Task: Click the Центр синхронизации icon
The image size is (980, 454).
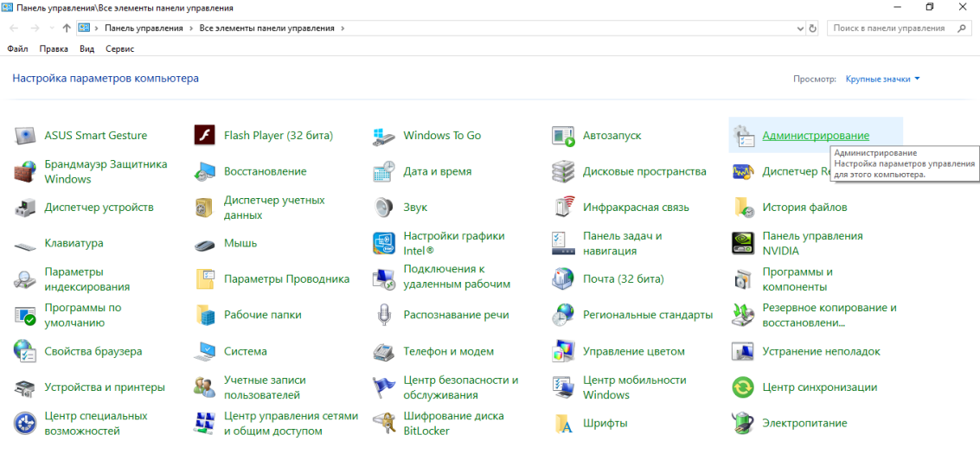Action: [743, 387]
